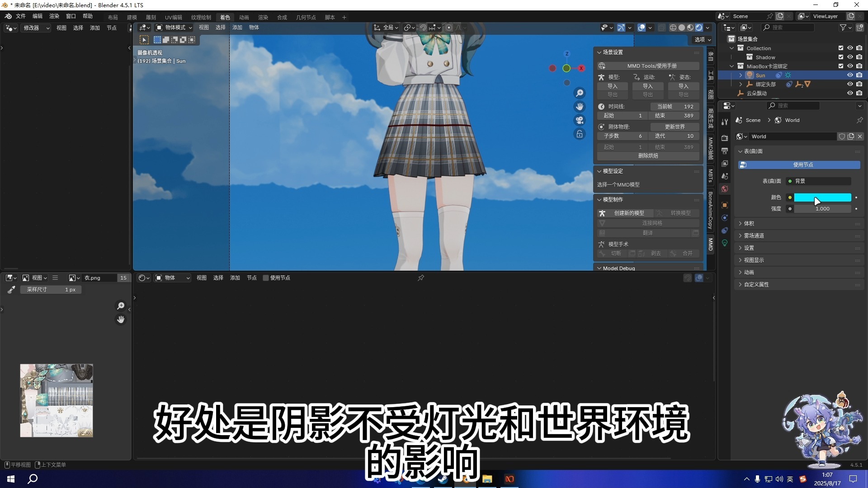Select material preview shading mode
868x488 pixels.
(690, 28)
